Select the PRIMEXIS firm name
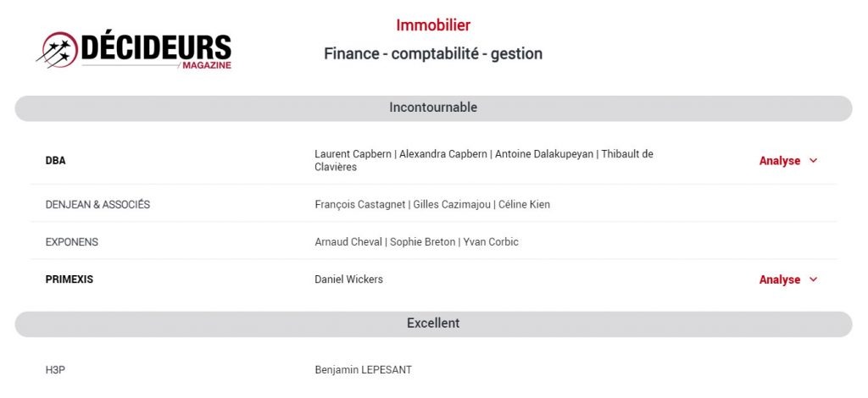This screenshot has width=868, height=398. click(70, 279)
